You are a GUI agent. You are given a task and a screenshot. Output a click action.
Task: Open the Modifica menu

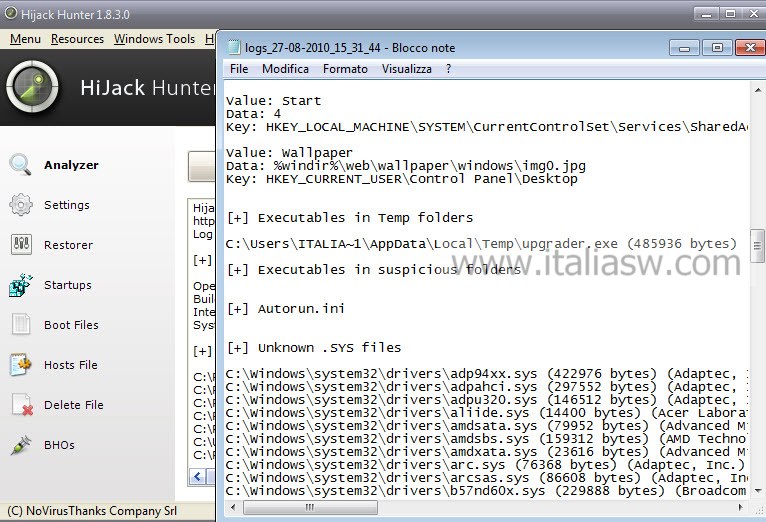285,69
